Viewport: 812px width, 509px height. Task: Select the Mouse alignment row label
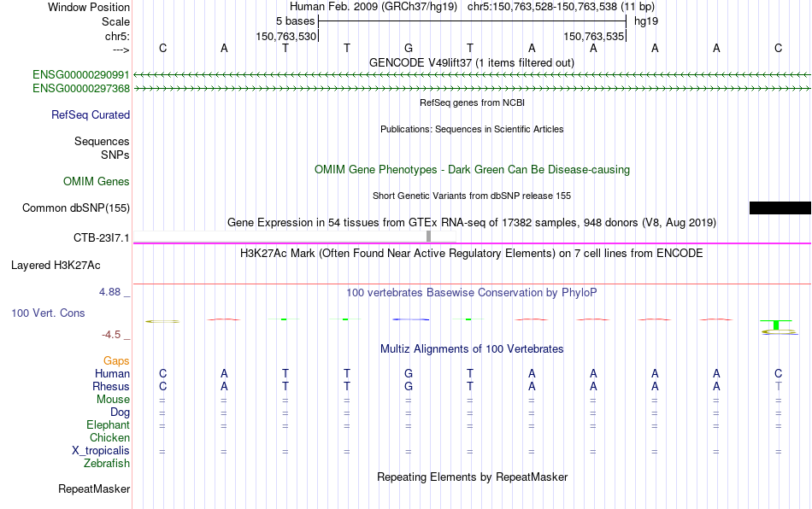pyautogui.click(x=113, y=400)
